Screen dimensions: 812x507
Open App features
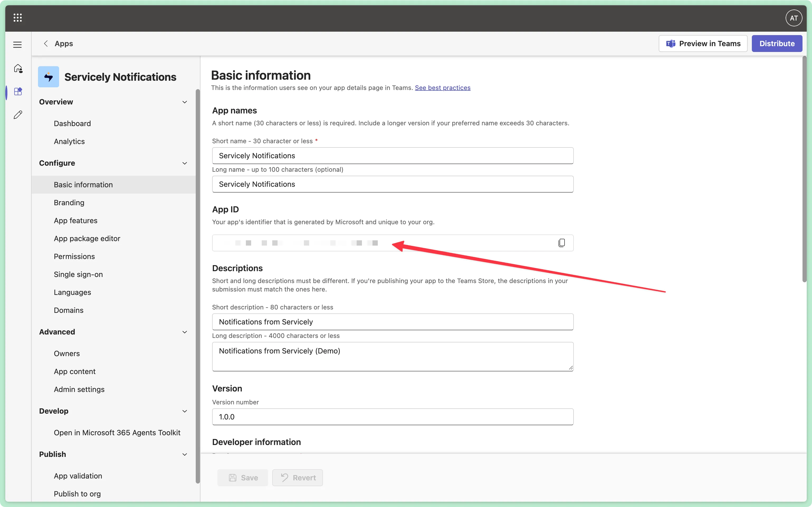(76, 221)
